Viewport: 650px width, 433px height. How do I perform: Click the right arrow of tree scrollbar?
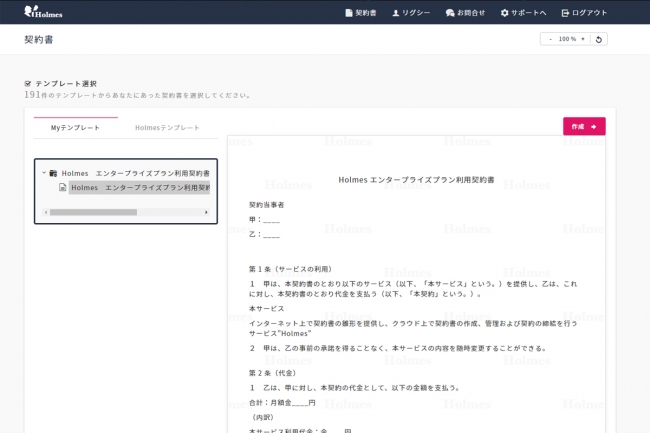(x=206, y=212)
